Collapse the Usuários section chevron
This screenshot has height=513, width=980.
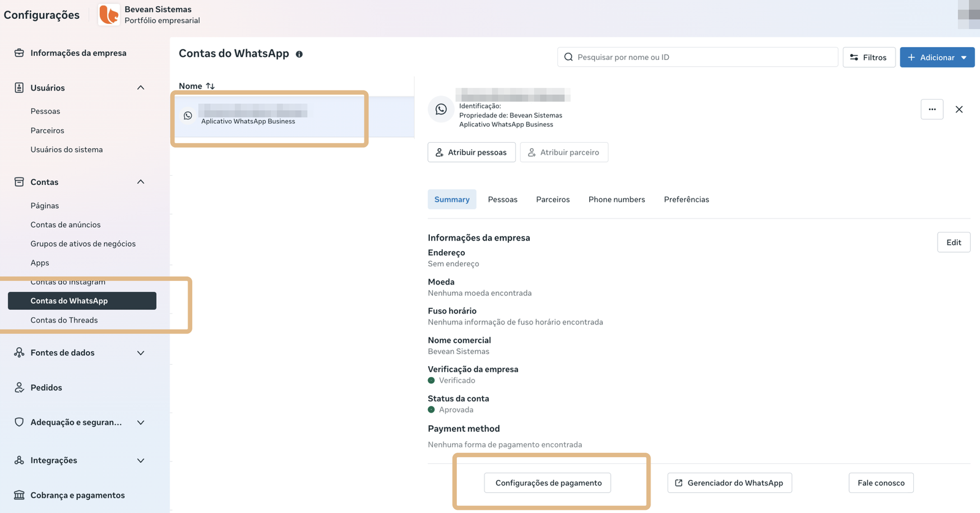coord(141,88)
